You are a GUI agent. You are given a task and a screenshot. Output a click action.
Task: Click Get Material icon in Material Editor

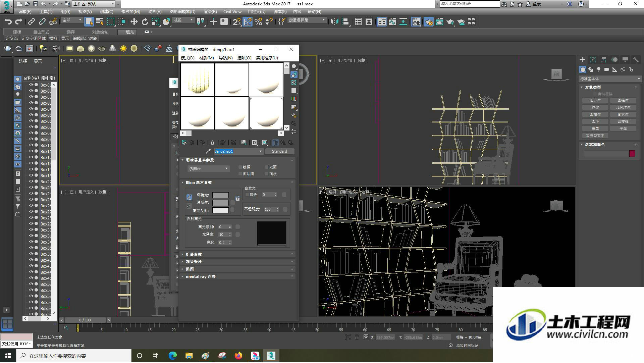click(184, 143)
